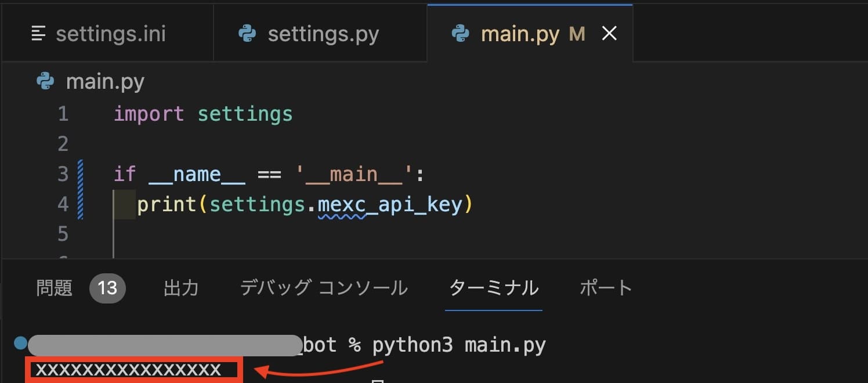Click the Python icon in the breadcrumb bar
This screenshot has width=868, height=383.
pos(45,81)
